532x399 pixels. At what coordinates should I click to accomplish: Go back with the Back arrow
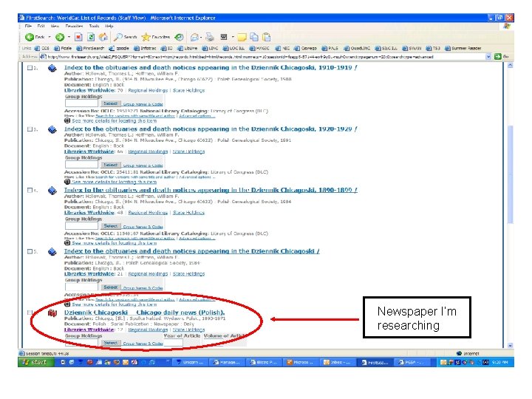pyautogui.click(x=30, y=37)
